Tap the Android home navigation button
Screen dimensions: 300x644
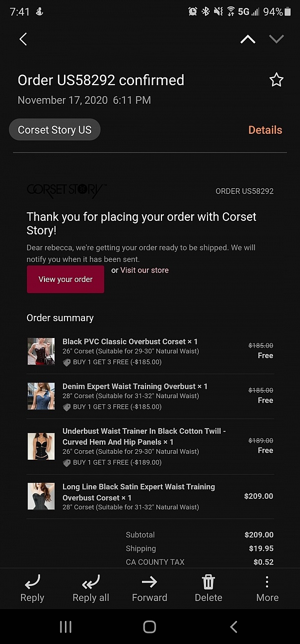[x=149, y=626]
